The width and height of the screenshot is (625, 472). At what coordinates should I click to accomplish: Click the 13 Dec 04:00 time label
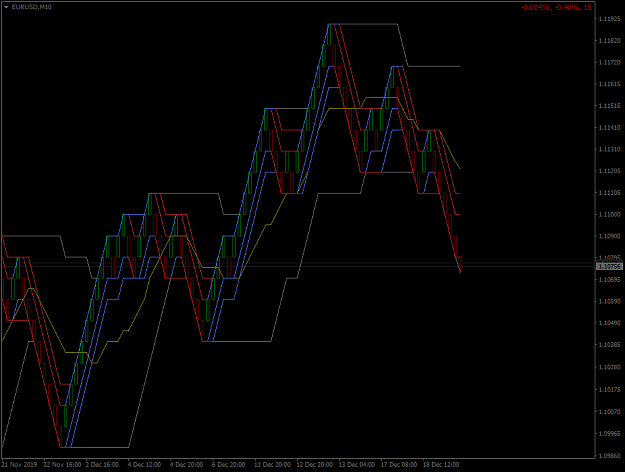click(357, 465)
